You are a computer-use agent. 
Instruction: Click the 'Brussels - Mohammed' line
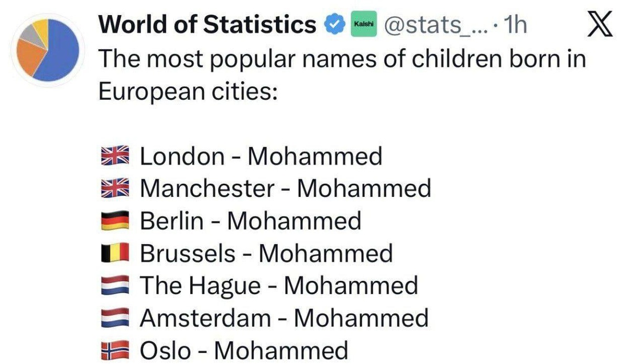pos(266,253)
